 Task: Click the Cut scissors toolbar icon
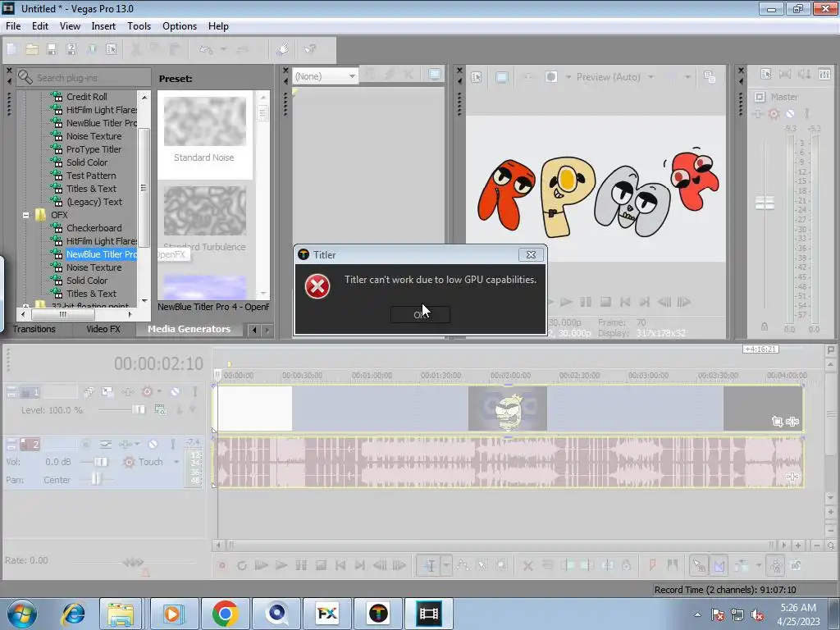tap(136, 49)
